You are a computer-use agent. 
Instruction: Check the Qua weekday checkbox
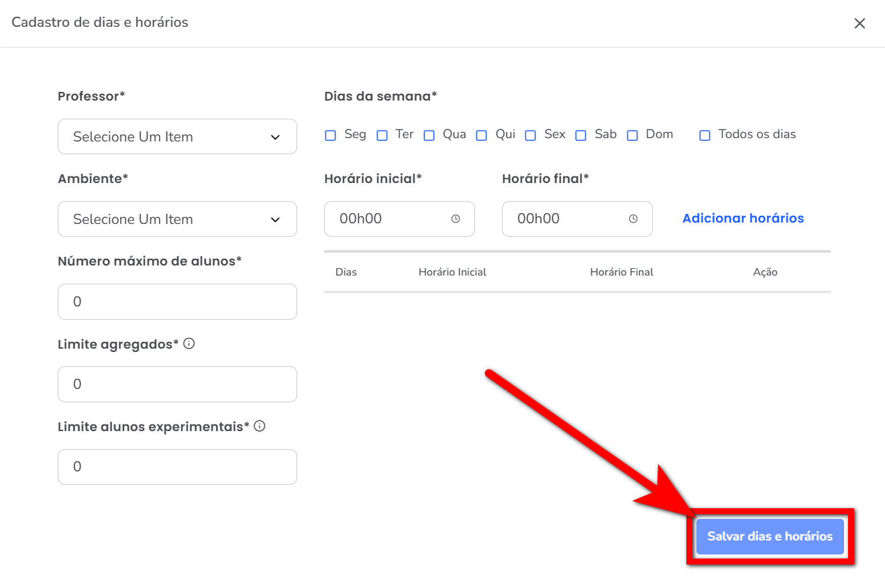coord(429,135)
